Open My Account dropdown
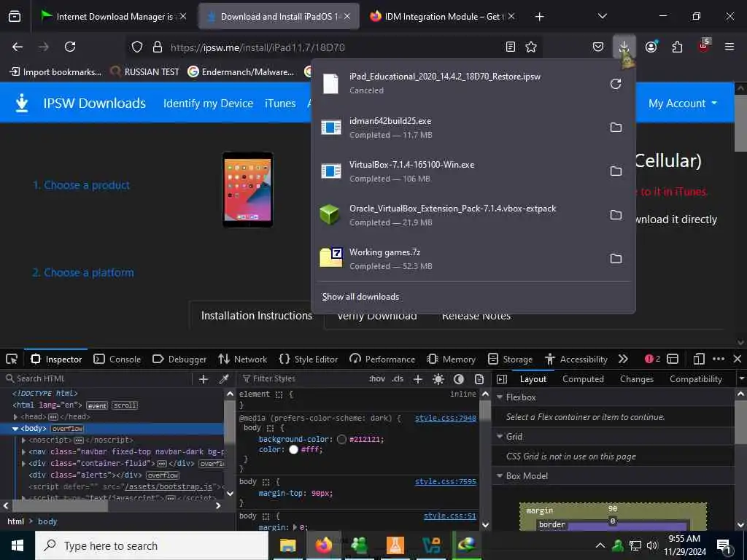Viewport: 747px width, 560px height. (x=682, y=104)
